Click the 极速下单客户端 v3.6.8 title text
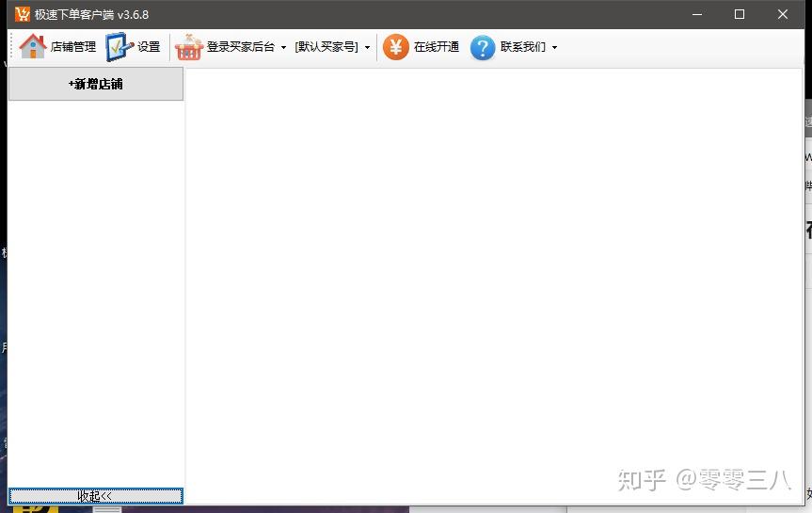The width and height of the screenshot is (812, 513). (91, 14)
